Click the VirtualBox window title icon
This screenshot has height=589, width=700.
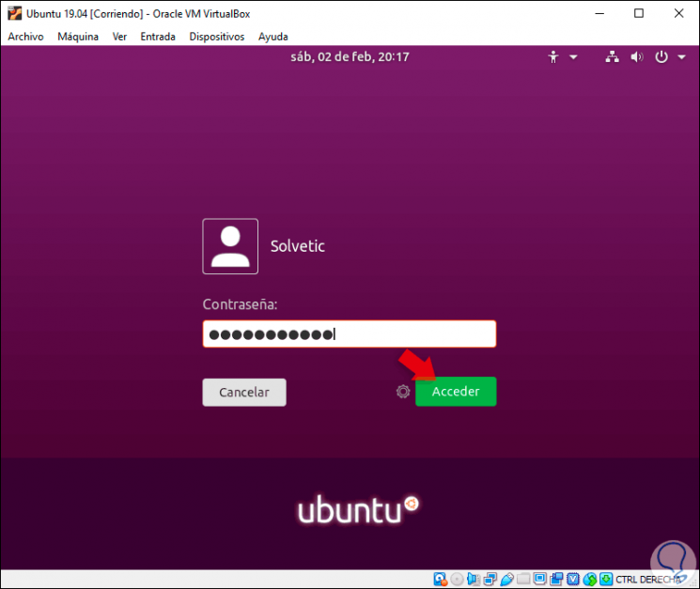[x=15, y=13]
